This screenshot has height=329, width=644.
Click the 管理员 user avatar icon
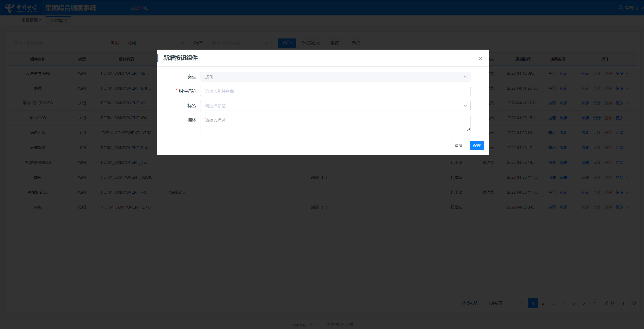620,8
